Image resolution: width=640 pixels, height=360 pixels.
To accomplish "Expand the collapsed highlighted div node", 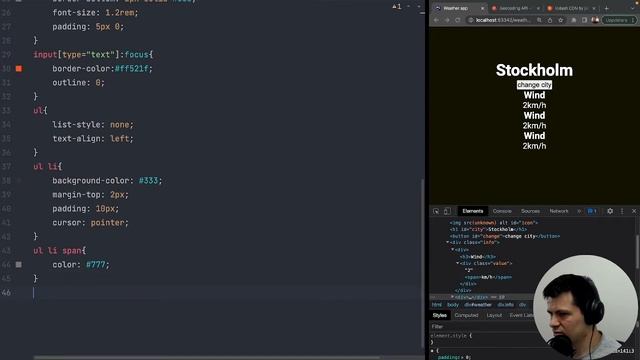I will tap(453, 297).
